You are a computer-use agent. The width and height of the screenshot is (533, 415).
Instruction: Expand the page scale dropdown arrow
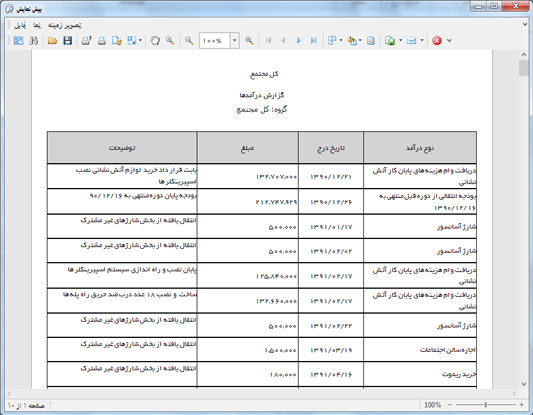(x=140, y=41)
